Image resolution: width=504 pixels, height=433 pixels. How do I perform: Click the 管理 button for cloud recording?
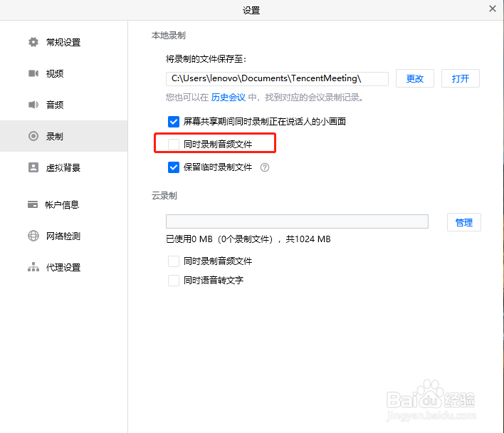pyautogui.click(x=464, y=222)
